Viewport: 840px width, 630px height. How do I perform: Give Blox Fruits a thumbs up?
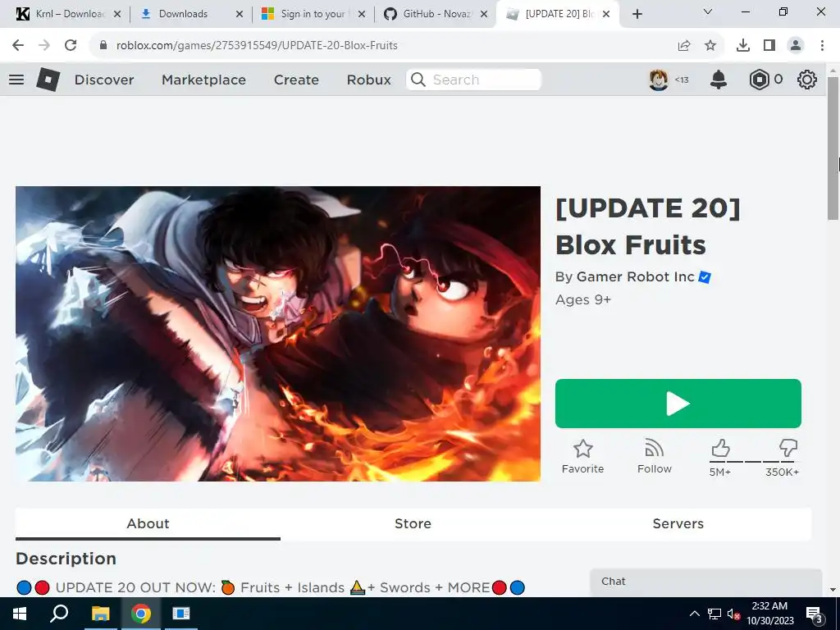point(720,449)
